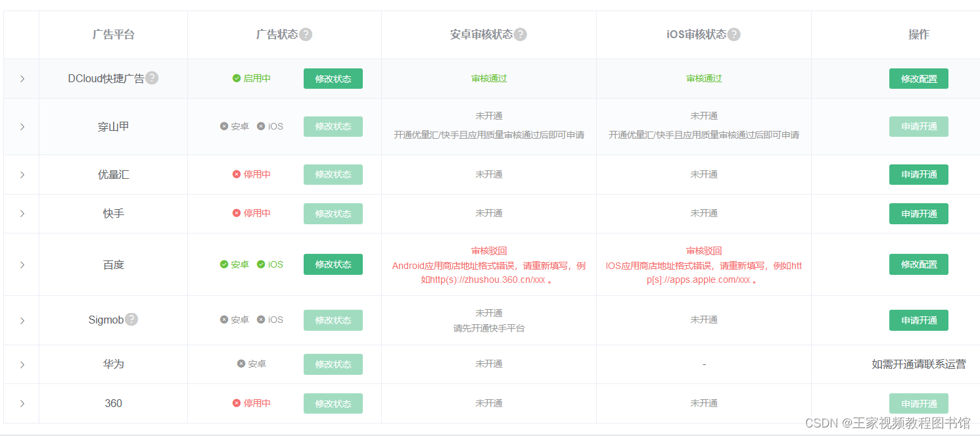Click red stop icon in 快手 row
The image size is (980, 436).
237,213
